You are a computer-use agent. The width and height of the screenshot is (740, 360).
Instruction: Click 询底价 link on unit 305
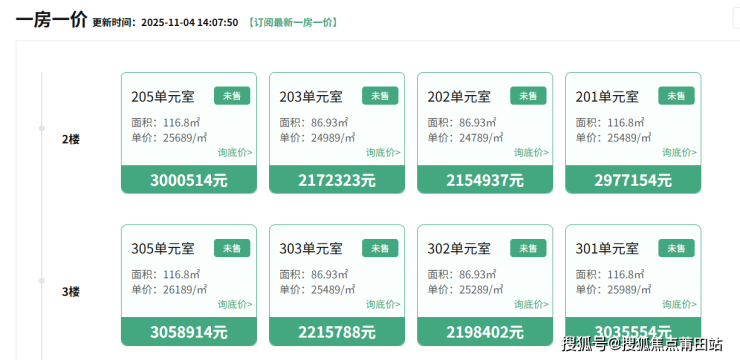235,304
